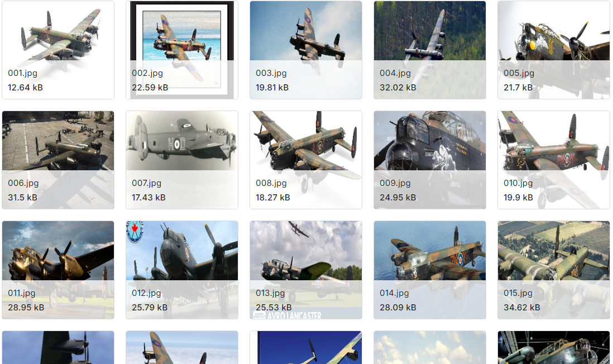
Task: Select image 004.jpg over forest
Action: click(430, 50)
